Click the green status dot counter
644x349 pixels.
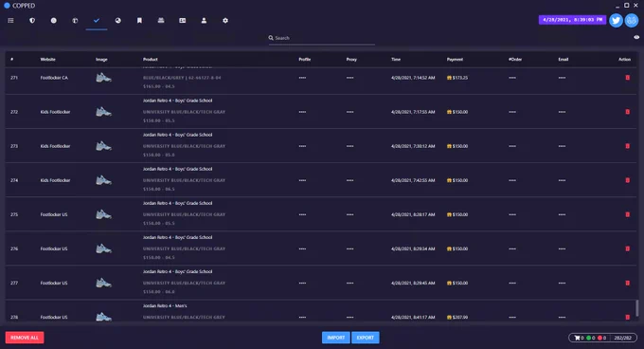pyautogui.click(x=588, y=338)
